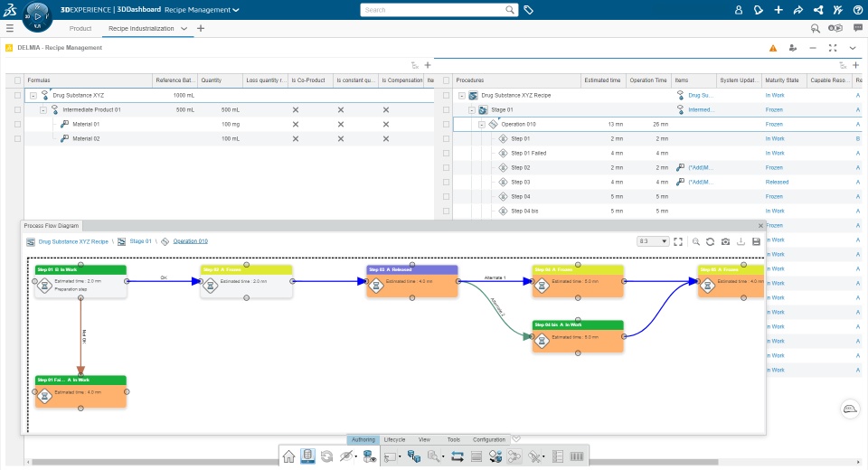
Task: Click the share arrow icon
Action: [798, 10]
